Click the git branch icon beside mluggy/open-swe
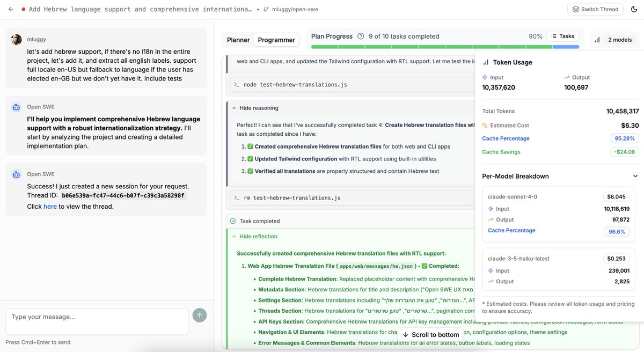644x352 pixels. coord(266,10)
